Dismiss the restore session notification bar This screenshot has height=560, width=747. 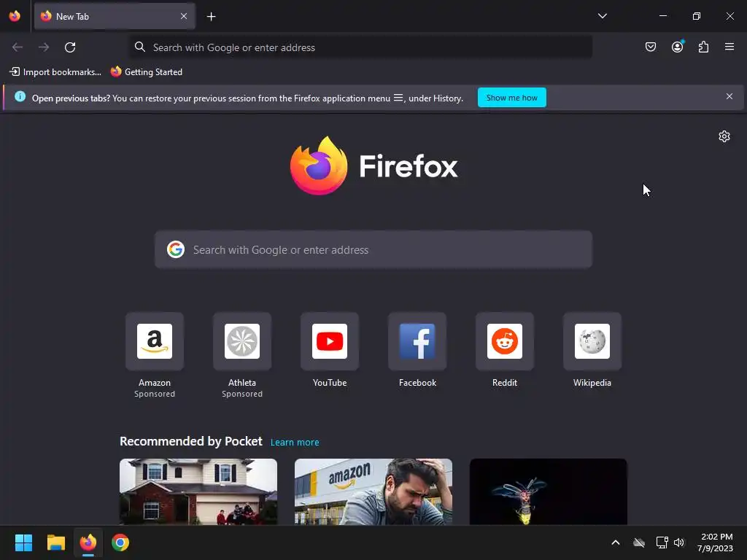(x=729, y=97)
